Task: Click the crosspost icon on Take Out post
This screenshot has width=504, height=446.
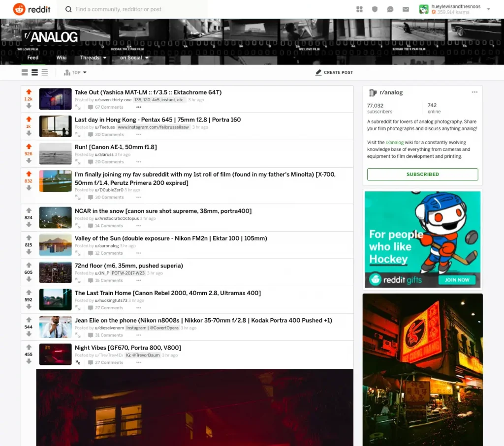Action: pos(77,107)
